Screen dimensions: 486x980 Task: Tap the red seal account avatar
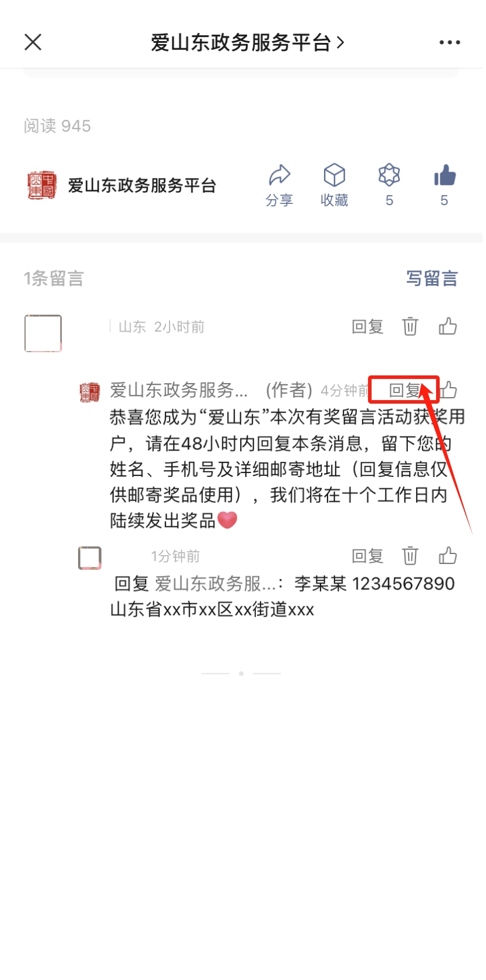pyautogui.click(x=42, y=186)
